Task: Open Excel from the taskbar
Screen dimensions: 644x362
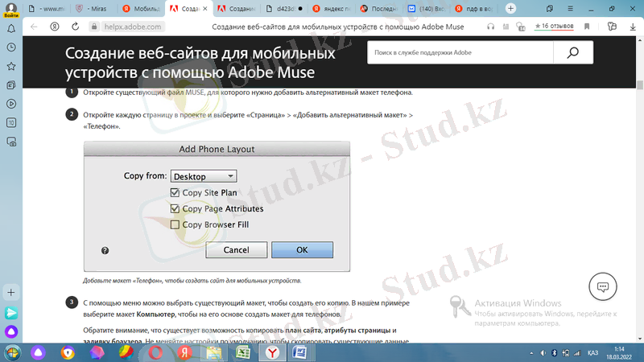Action: coord(243,352)
